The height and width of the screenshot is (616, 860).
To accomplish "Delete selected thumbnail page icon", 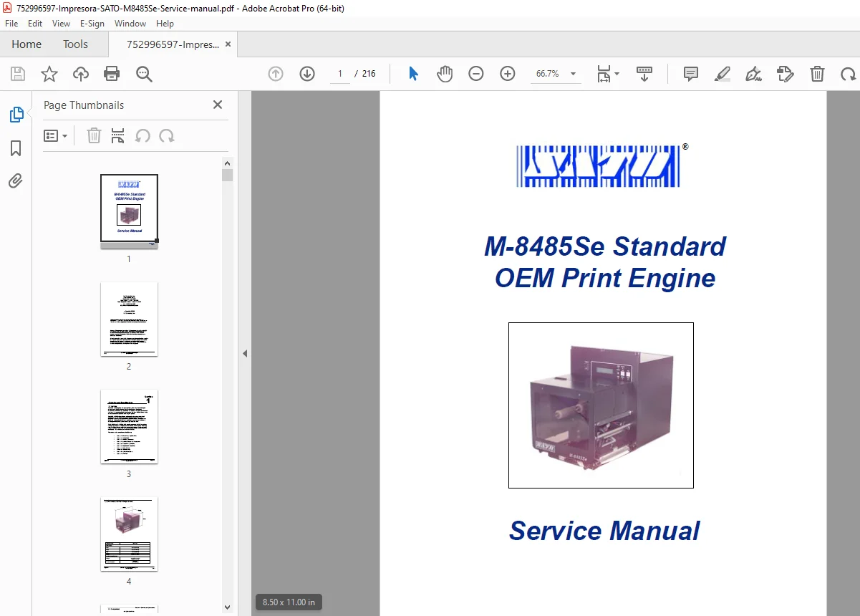I will coord(94,136).
